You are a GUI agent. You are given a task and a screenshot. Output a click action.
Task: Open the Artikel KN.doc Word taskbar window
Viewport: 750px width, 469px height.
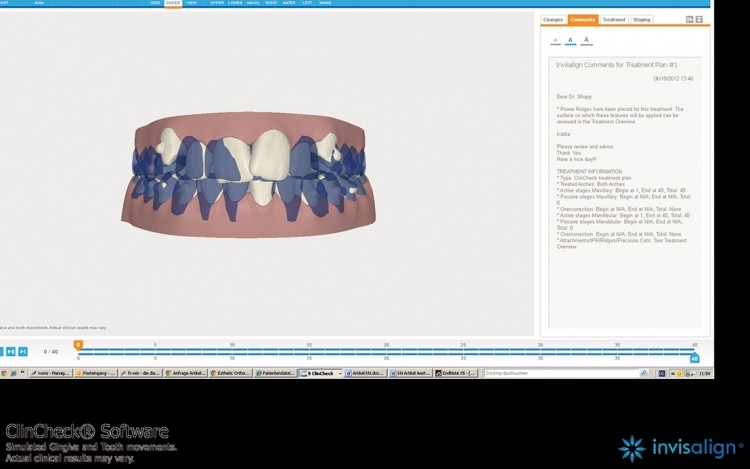pos(365,373)
